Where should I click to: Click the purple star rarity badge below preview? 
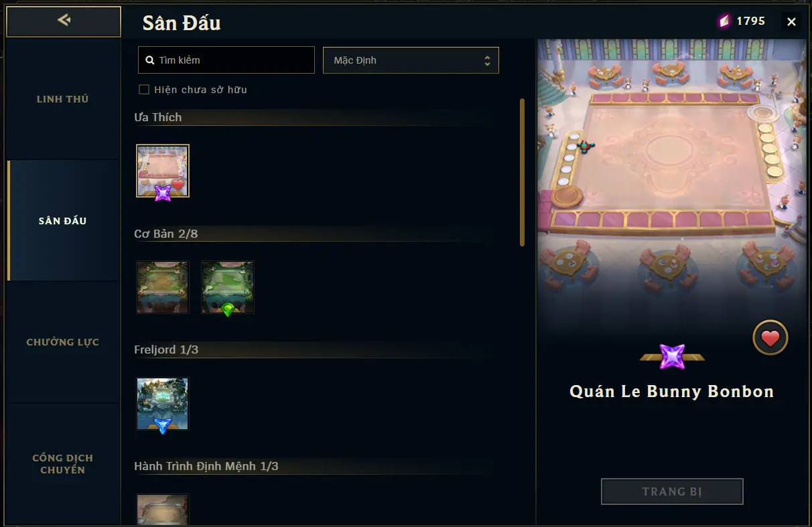coord(672,356)
